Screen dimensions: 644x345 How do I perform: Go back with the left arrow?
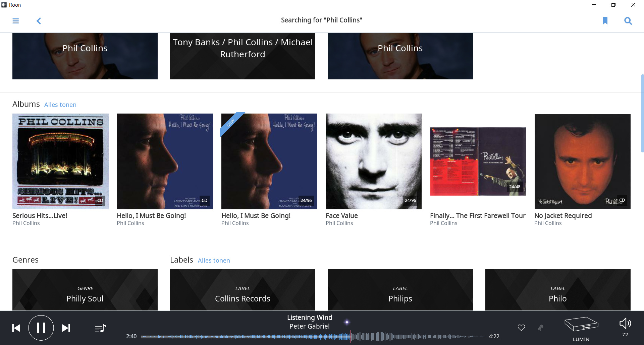(39, 21)
